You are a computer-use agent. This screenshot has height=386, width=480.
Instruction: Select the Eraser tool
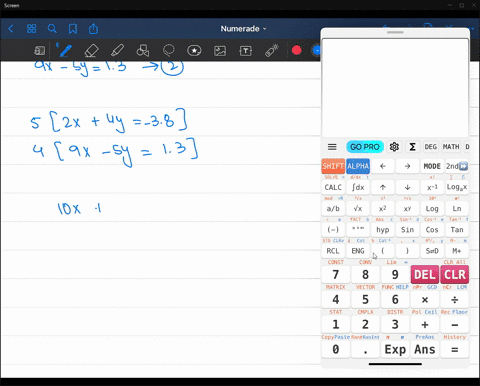pyautogui.click(x=91, y=51)
